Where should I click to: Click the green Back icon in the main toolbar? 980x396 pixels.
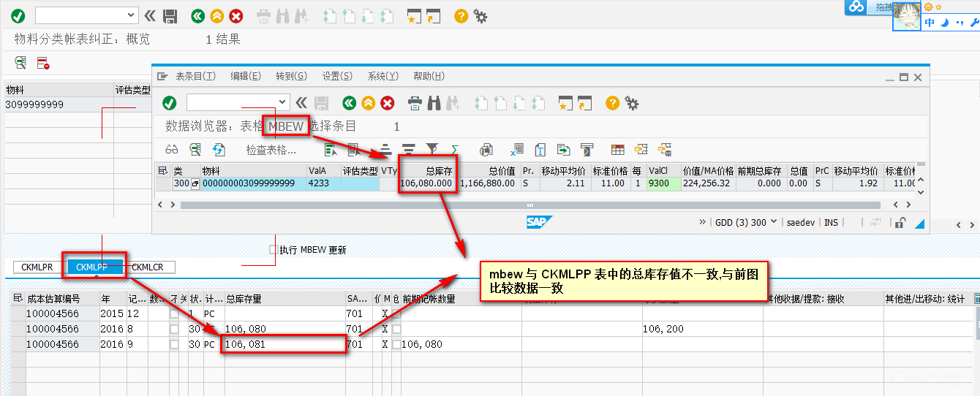pyautogui.click(x=197, y=15)
